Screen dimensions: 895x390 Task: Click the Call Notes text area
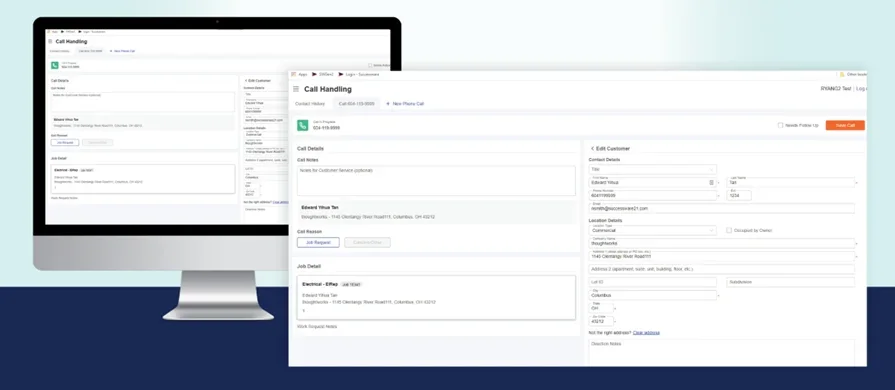[436, 181]
